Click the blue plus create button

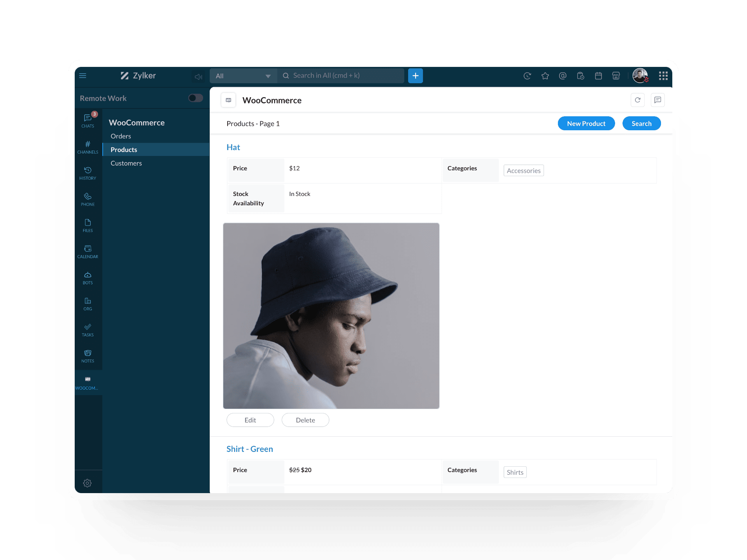415,76
